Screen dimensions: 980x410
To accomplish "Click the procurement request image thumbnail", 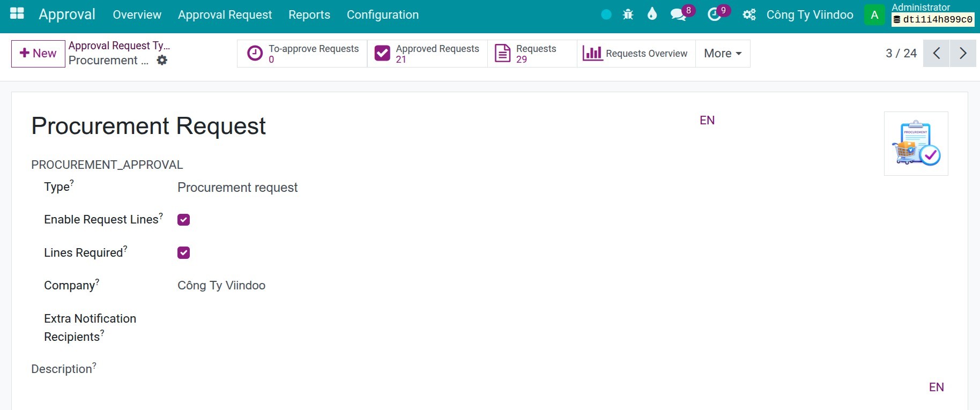I will coord(916,143).
